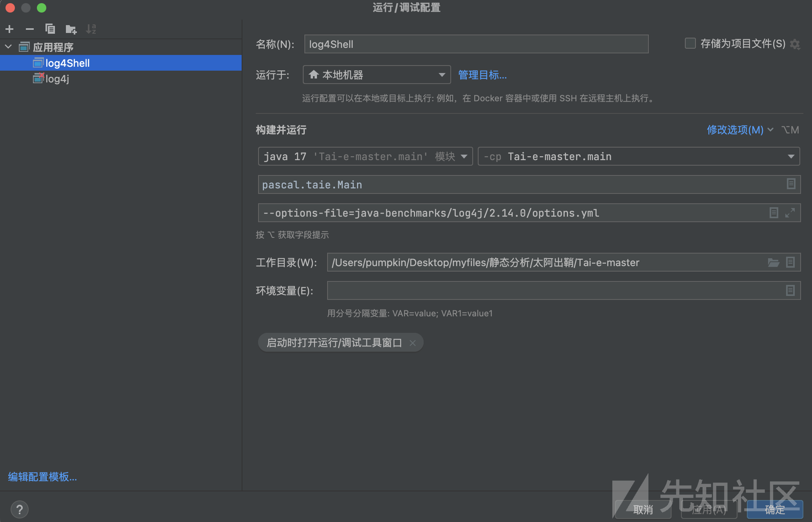Remove the selected configuration using minus icon
The width and height of the screenshot is (812, 522).
coord(29,29)
